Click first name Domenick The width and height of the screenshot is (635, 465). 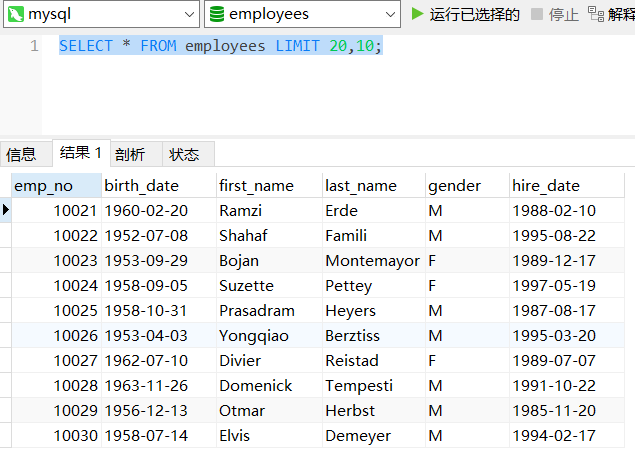256,386
